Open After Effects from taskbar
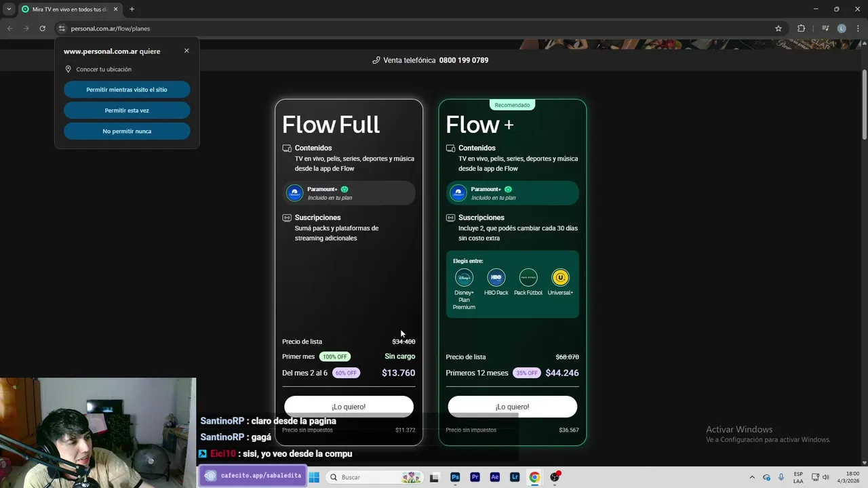The width and height of the screenshot is (868, 488). coord(495,477)
